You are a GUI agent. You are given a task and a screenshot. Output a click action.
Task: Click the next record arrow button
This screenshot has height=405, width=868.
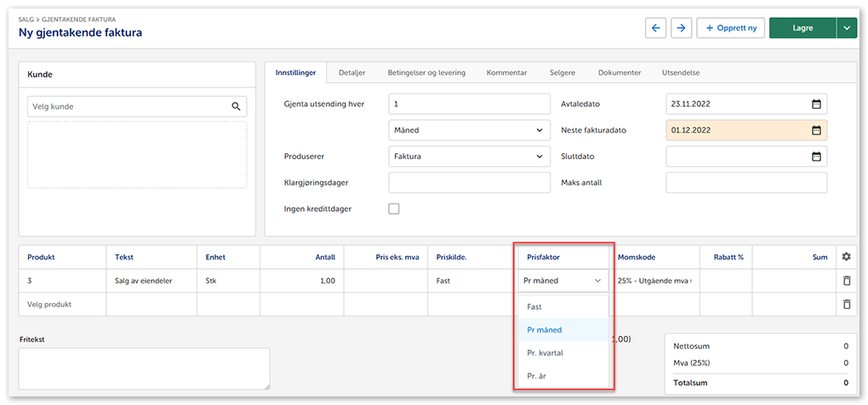pyautogui.click(x=680, y=28)
